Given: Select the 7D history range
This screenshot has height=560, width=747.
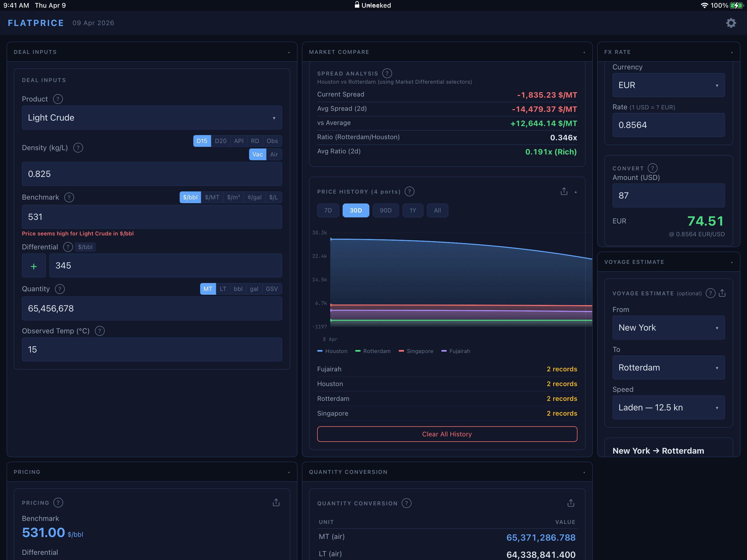Looking at the screenshot, I should (x=328, y=211).
